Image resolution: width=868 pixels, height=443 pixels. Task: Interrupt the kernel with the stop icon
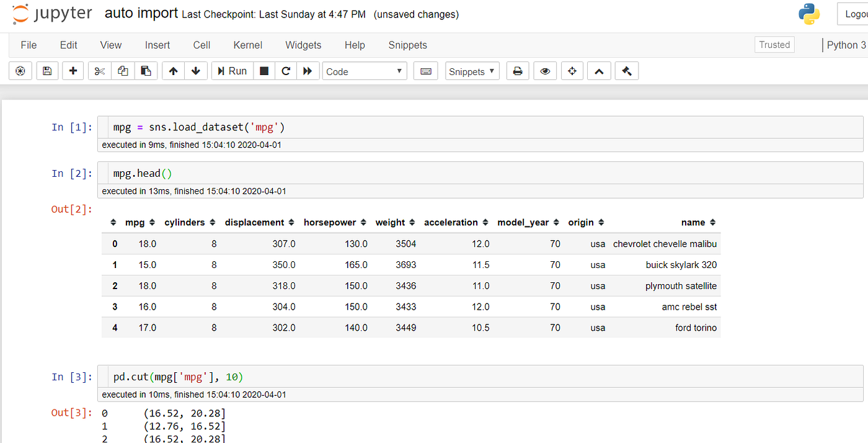tap(263, 71)
